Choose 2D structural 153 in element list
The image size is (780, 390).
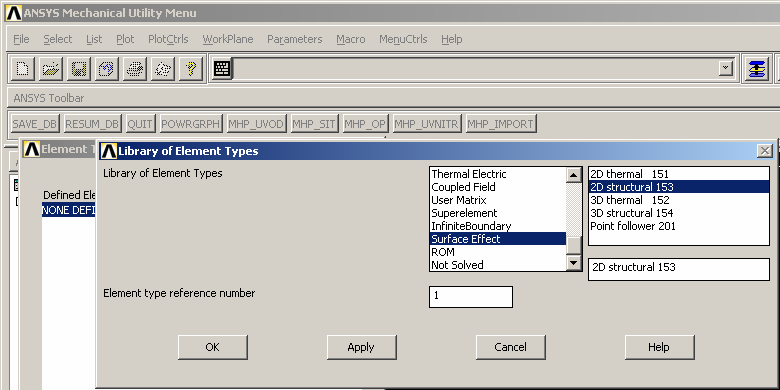(679, 187)
